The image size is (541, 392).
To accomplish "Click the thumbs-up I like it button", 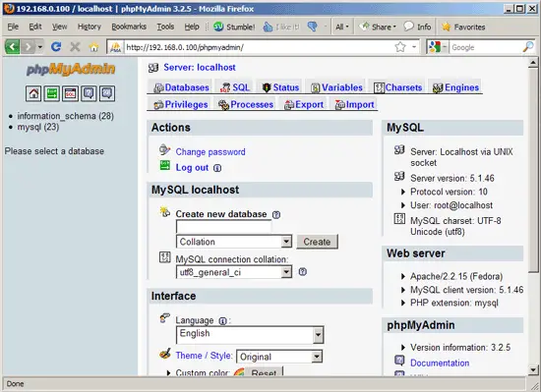I will [281, 27].
